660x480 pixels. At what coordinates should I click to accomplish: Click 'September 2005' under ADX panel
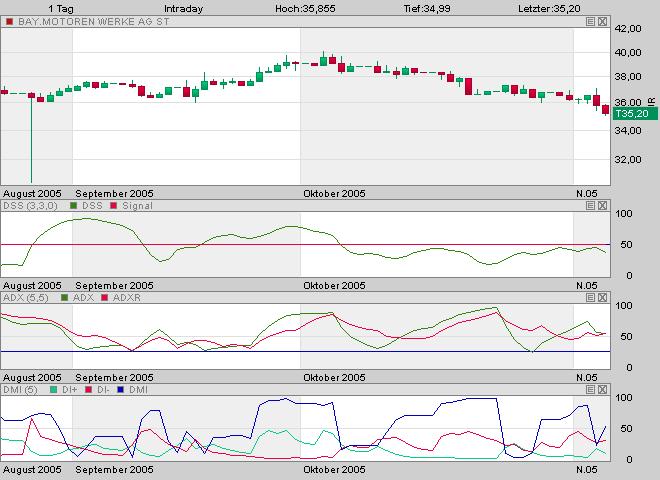(114, 378)
